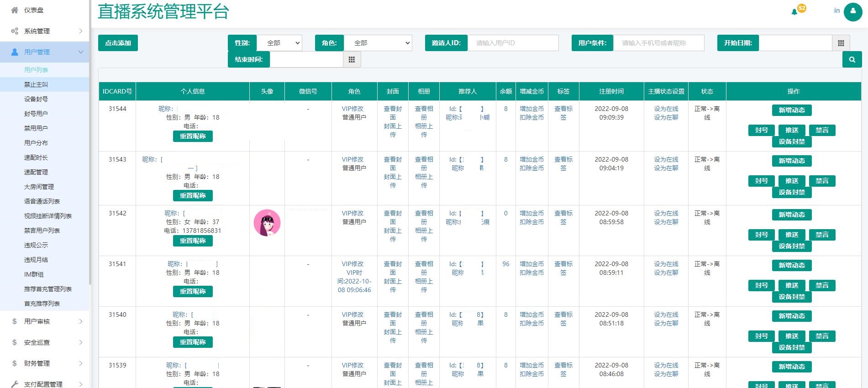Click 重置昵称 for user 31544
868x388 pixels.
pos(193,136)
